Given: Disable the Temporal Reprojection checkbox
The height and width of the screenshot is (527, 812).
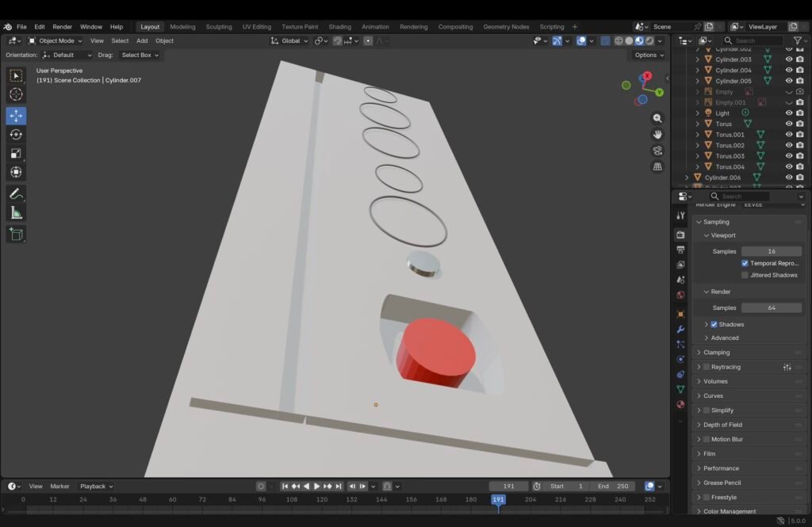Looking at the screenshot, I should 745,263.
